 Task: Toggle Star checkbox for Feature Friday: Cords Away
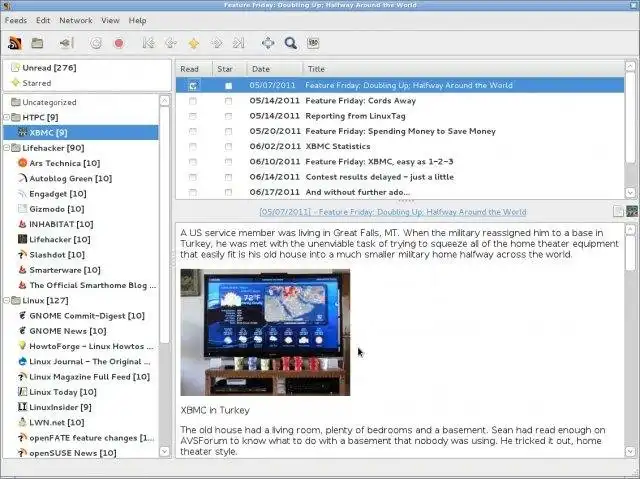pyautogui.click(x=228, y=101)
